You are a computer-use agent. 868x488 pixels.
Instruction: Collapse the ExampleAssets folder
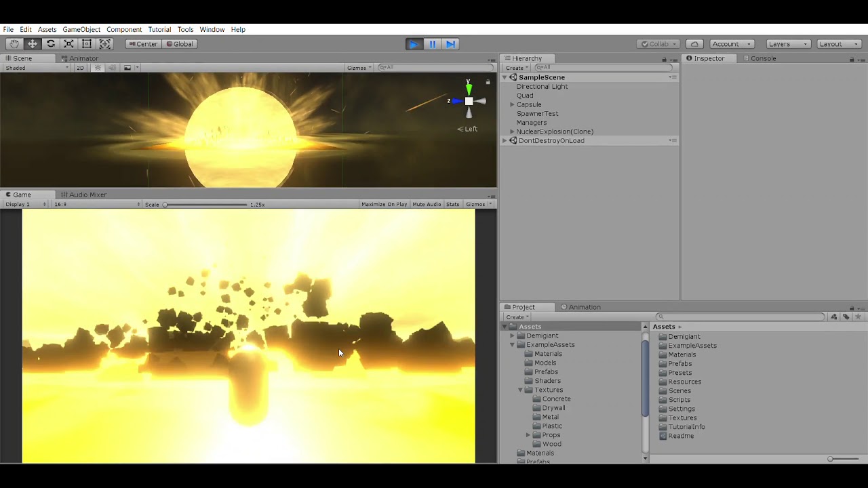[512, 344]
